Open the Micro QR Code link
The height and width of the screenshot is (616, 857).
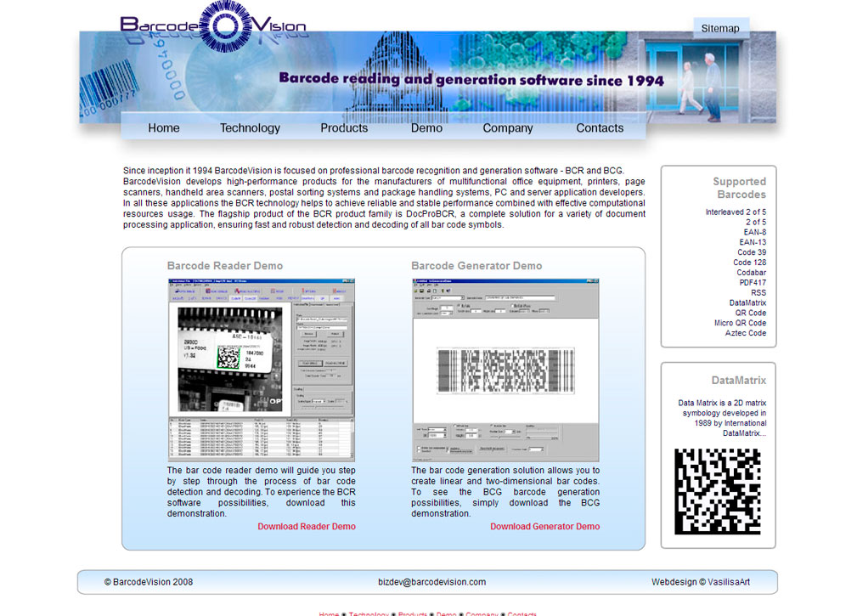coord(740,323)
